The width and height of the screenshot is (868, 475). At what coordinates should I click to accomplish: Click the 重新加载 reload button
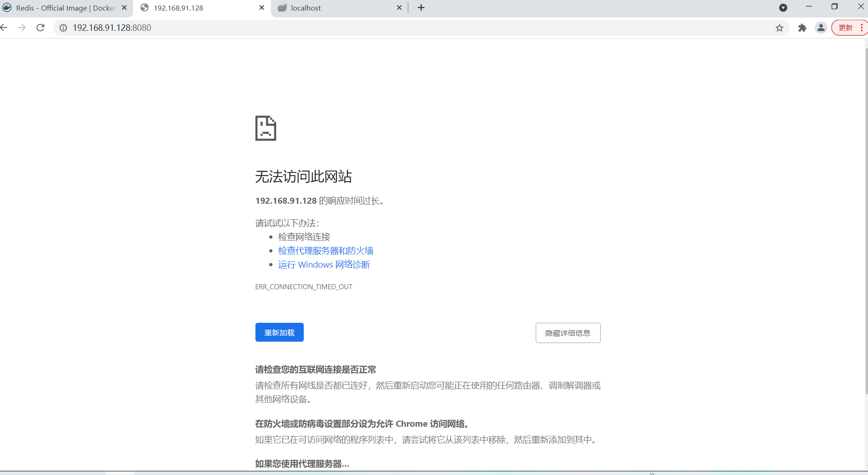pos(279,332)
